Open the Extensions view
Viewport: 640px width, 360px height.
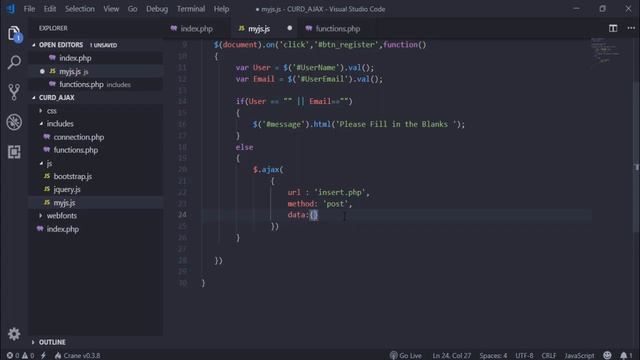[x=14, y=152]
